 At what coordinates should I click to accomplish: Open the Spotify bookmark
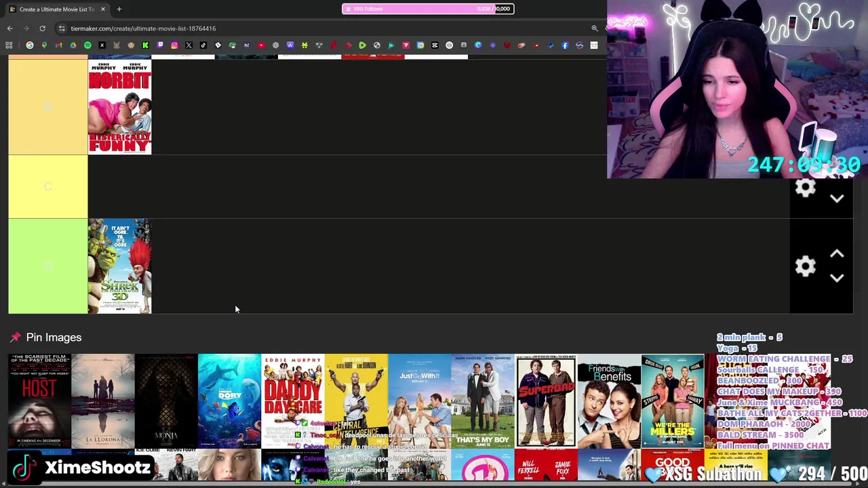coord(87,45)
